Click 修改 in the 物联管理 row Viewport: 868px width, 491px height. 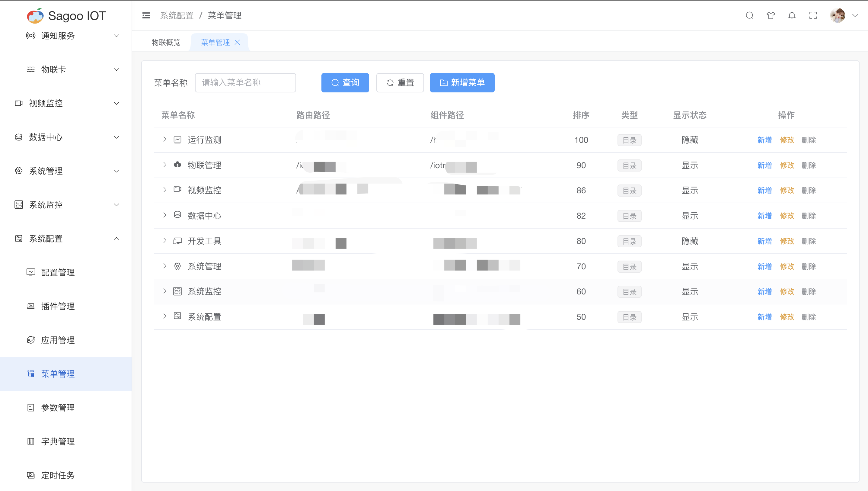[787, 165]
